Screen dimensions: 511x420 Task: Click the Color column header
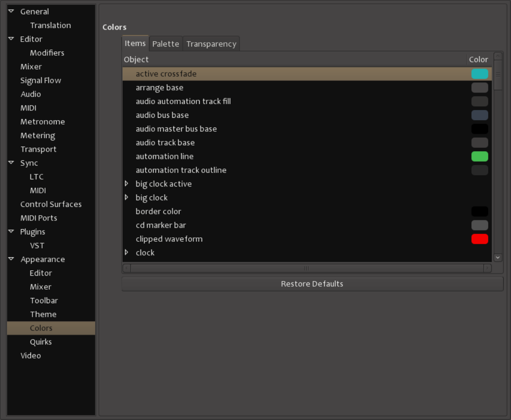pos(479,60)
